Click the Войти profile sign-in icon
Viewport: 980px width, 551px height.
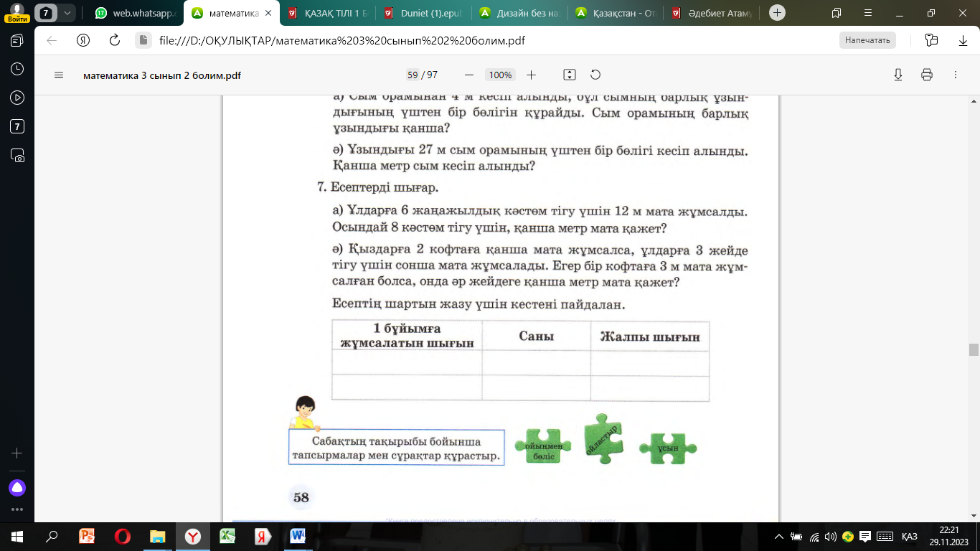pyautogui.click(x=17, y=13)
